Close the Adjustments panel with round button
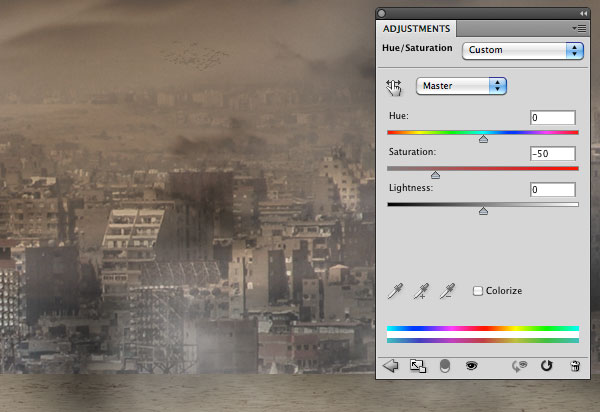 pos(382,13)
